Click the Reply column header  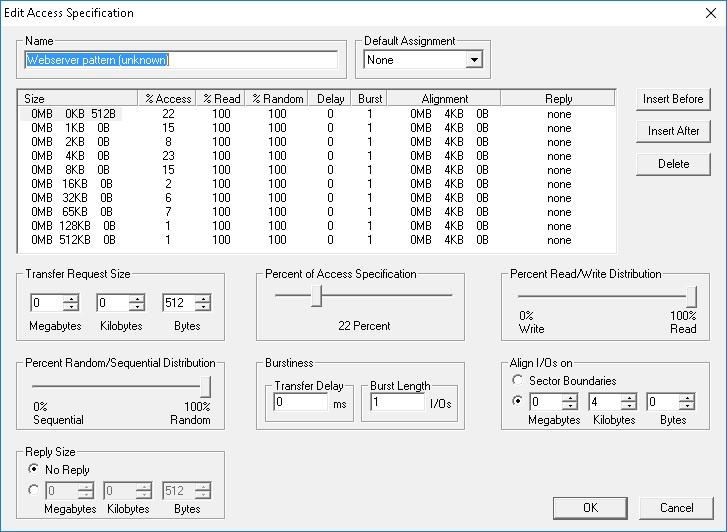coord(558,99)
